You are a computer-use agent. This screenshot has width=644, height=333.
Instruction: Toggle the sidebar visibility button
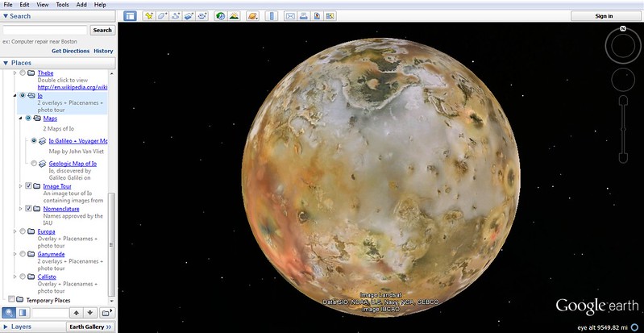click(131, 16)
